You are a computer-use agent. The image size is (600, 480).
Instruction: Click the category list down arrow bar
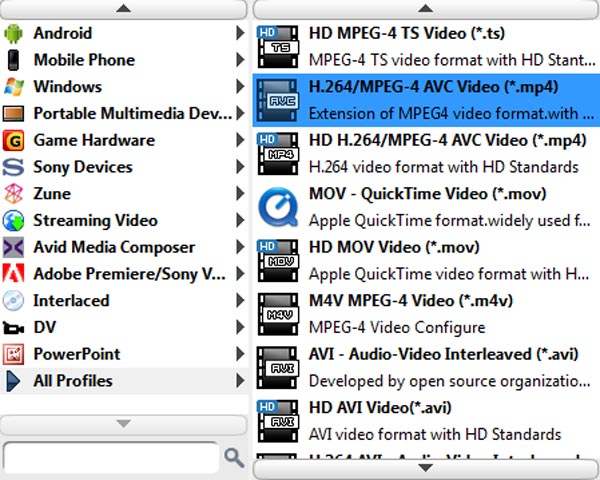click(x=124, y=424)
